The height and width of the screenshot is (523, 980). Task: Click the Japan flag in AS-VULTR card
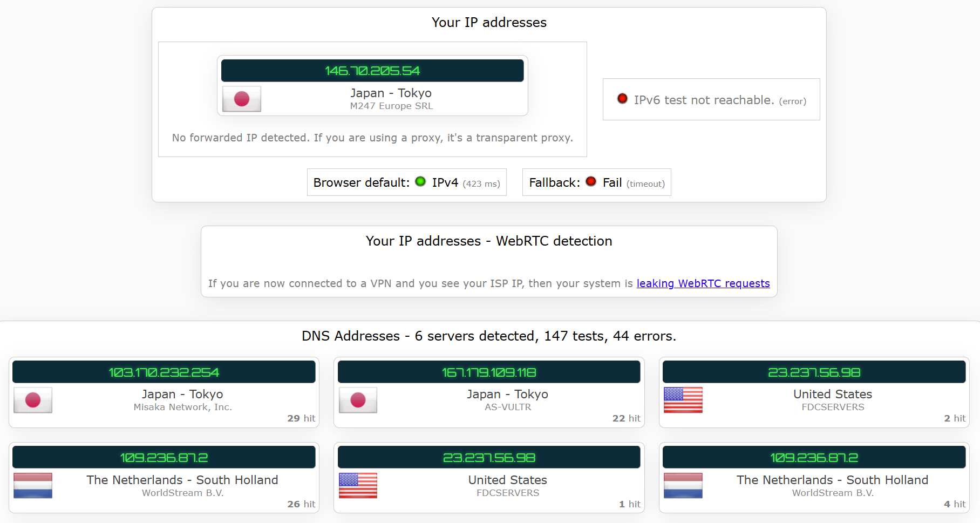tap(358, 400)
